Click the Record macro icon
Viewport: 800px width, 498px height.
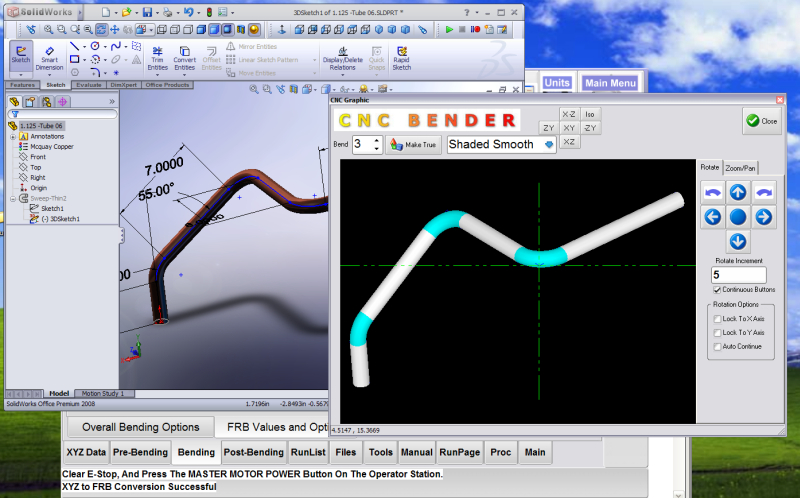(476, 30)
